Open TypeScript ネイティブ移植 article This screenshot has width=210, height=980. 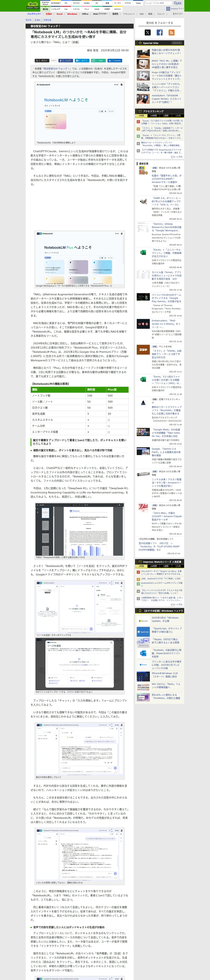tap(166, 630)
